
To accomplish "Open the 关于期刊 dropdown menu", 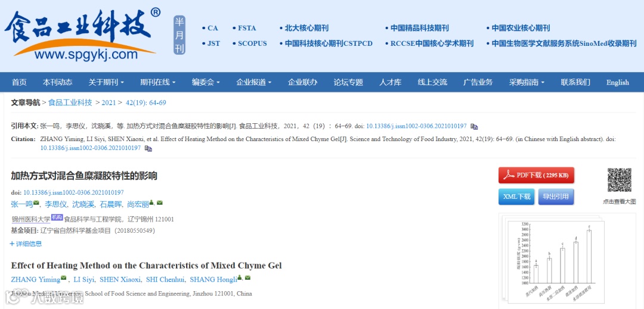I will 106,82.
